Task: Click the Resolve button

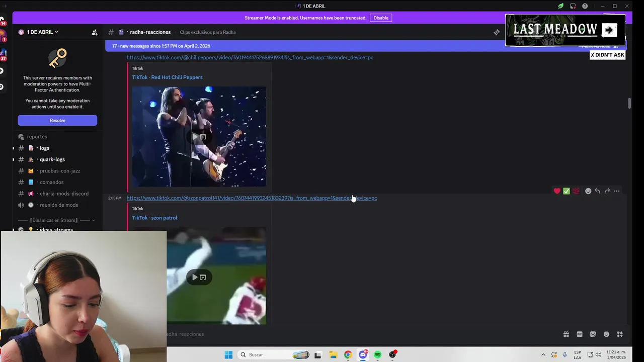Action: (57, 120)
